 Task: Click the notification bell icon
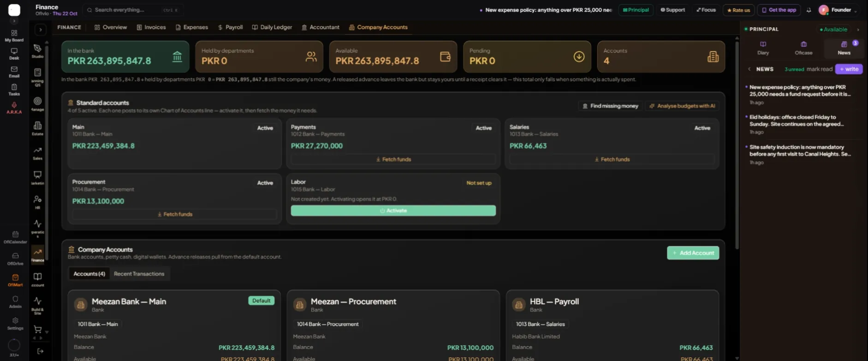(x=809, y=10)
